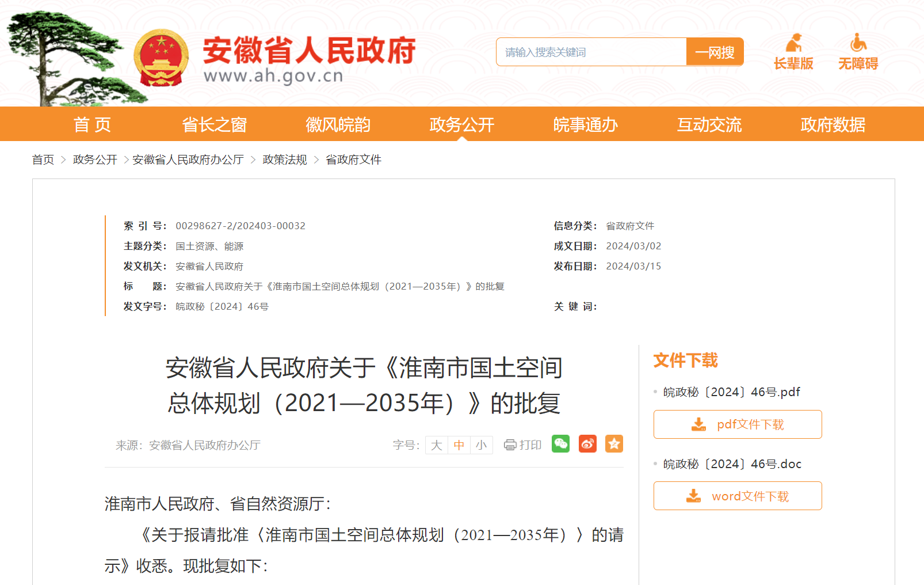Set font size to 大
The height and width of the screenshot is (585, 924).
[437, 445]
